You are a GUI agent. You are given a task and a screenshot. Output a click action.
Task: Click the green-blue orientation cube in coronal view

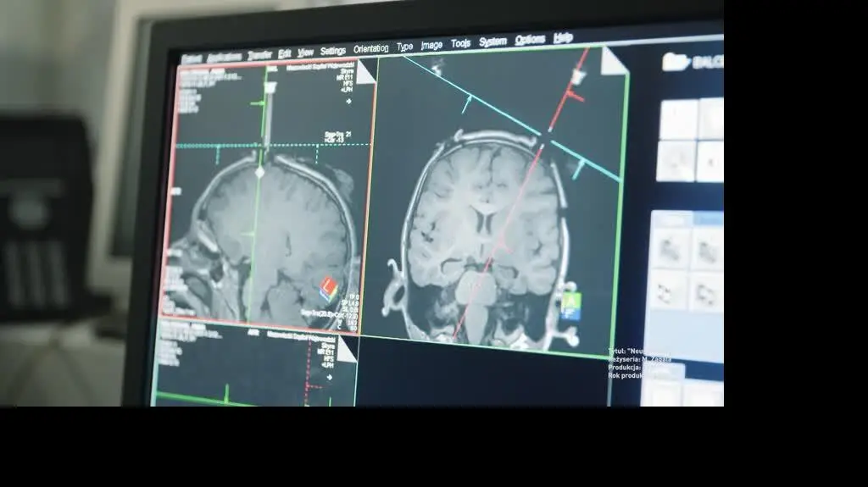pyautogui.click(x=571, y=307)
